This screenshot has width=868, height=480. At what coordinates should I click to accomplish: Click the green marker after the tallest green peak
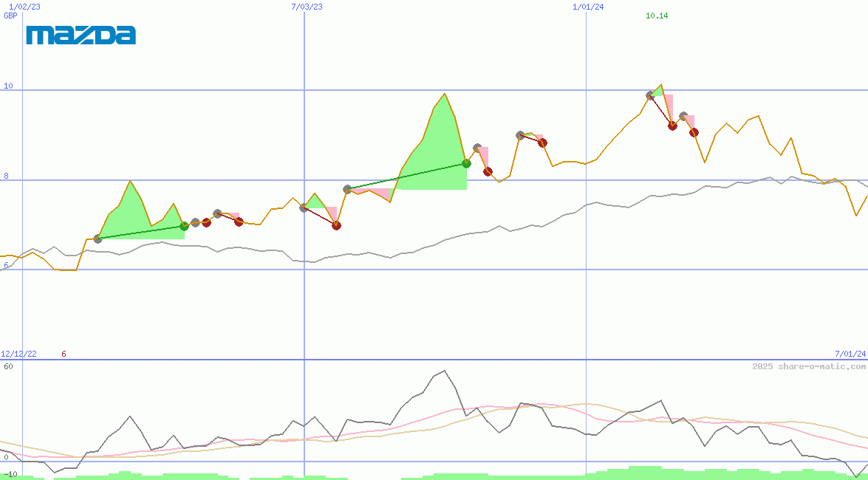466,163
